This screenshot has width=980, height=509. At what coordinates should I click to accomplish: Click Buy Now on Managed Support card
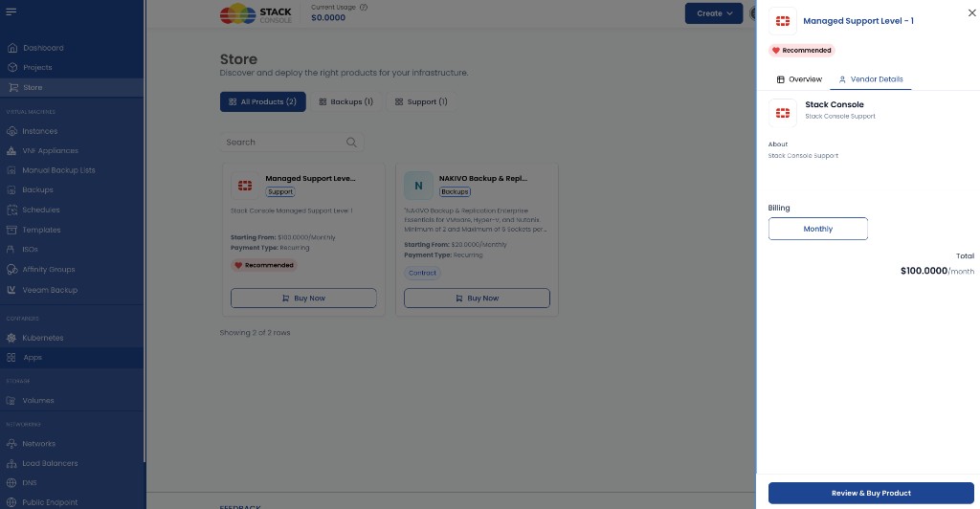303,298
